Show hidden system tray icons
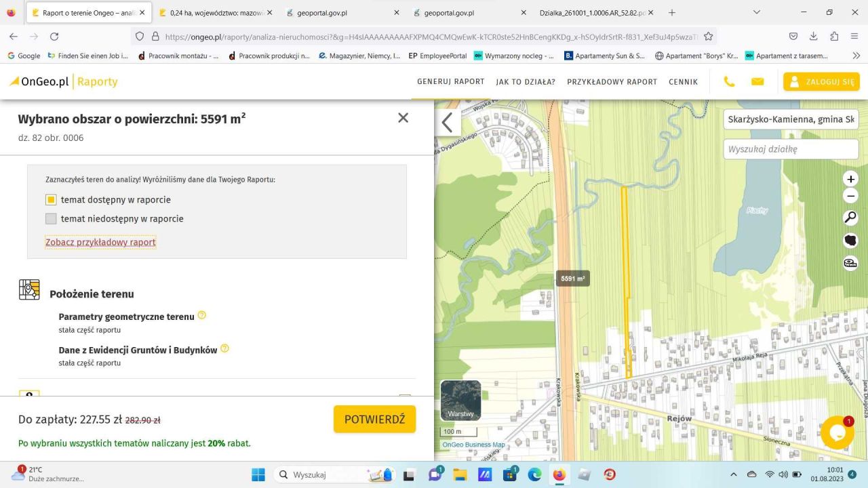The height and width of the screenshot is (488, 868). pyautogui.click(x=734, y=474)
